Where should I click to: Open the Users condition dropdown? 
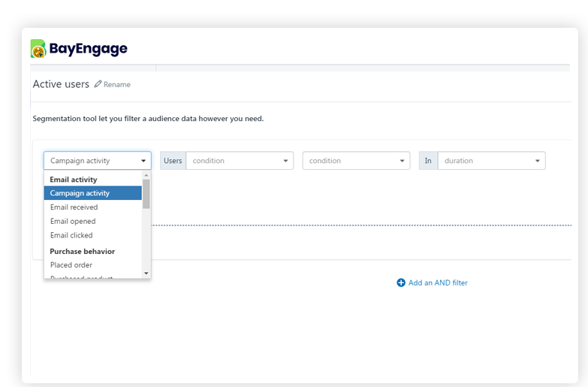point(239,161)
